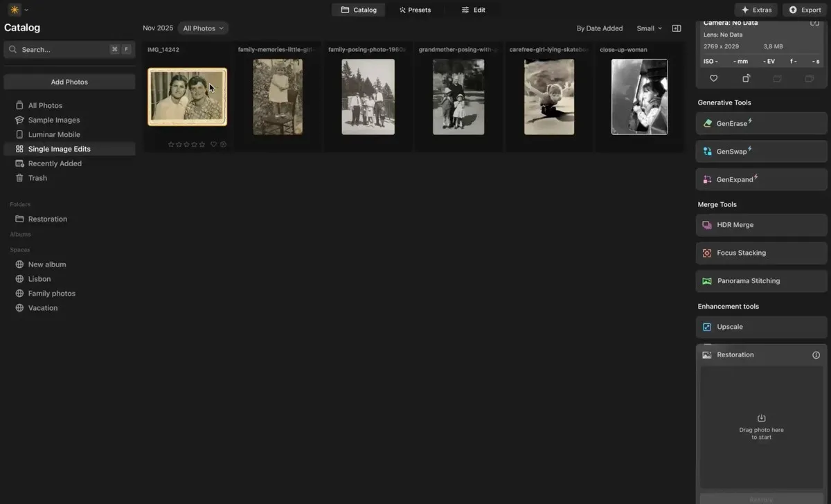Viewport: 831px width, 504px height.
Task: Toggle the info panel with top-right sidebar icon
Action: point(677,28)
